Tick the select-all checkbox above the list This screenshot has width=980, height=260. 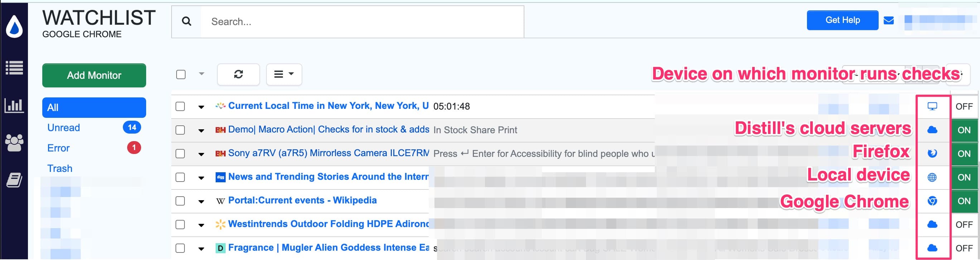tap(181, 74)
